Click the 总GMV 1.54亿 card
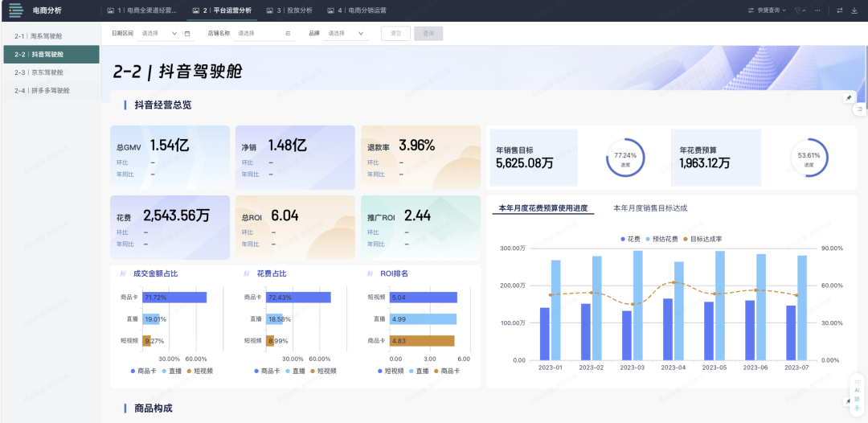 (170, 158)
